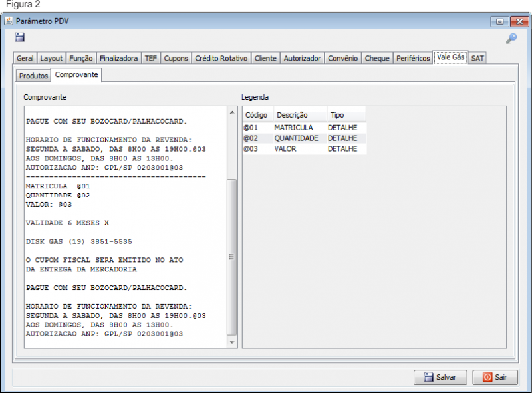Click the 'DA ENTREGA DA MERCADORIA' line
Image resolution: width=532 pixels, height=393 pixels.
click(81, 269)
